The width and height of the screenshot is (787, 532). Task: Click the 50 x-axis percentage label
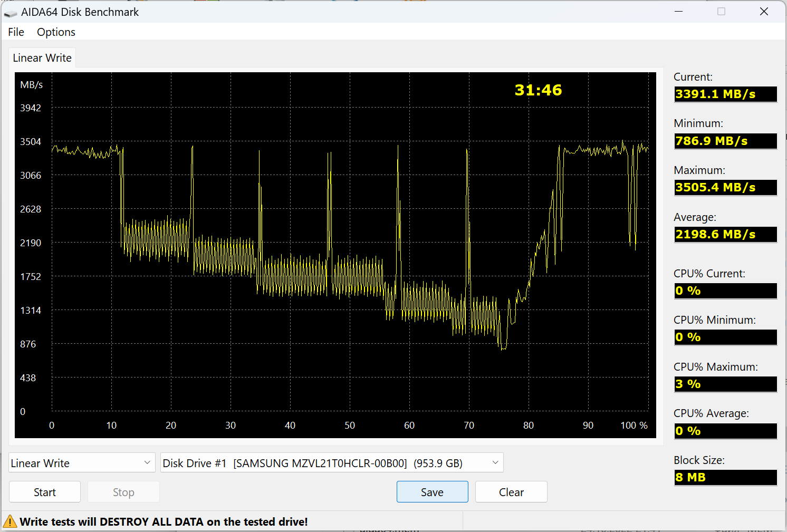click(x=350, y=425)
